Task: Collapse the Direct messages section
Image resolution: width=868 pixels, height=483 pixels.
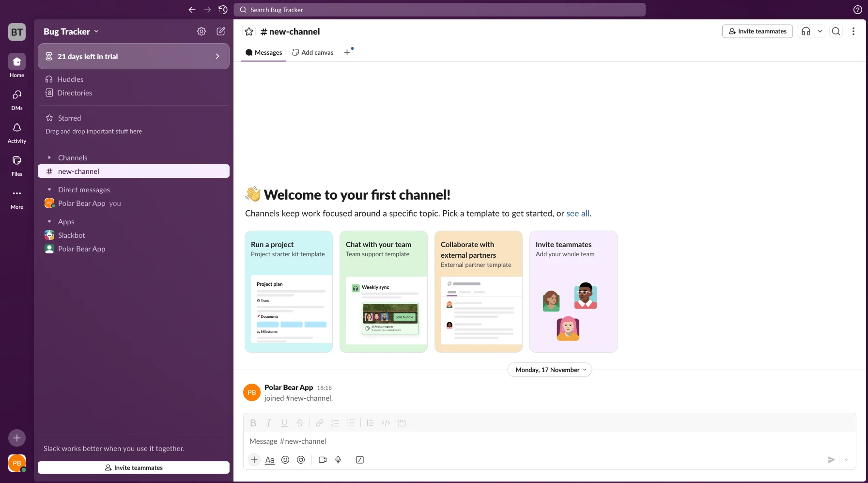Action: point(49,190)
